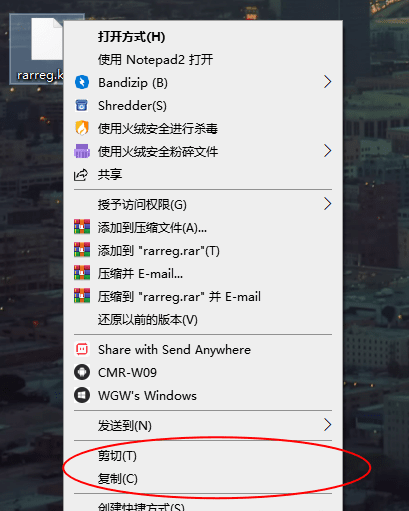Click the Shredder icon
Screen dimensions: 409x511
coord(82,105)
